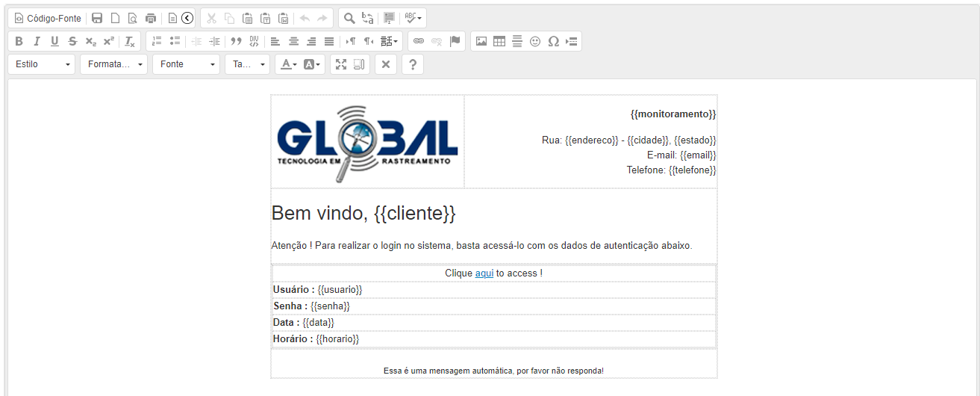Click the Save disk icon

click(97, 18)
